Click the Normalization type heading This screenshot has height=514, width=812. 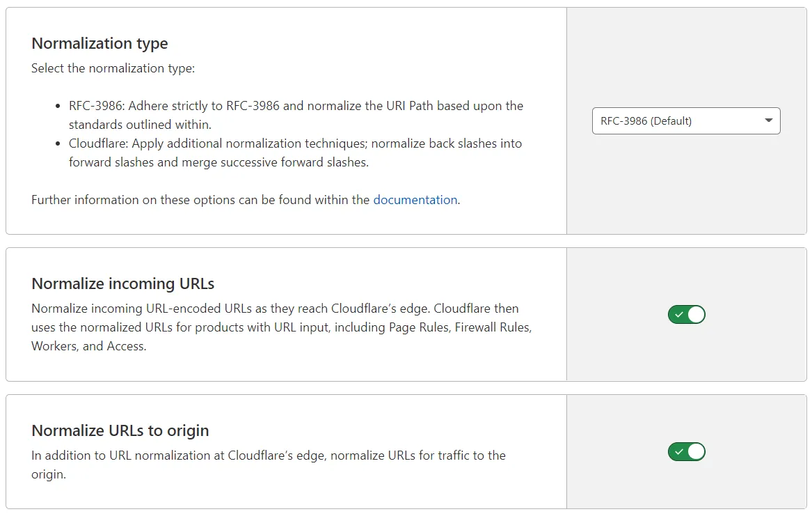point(99,43)
